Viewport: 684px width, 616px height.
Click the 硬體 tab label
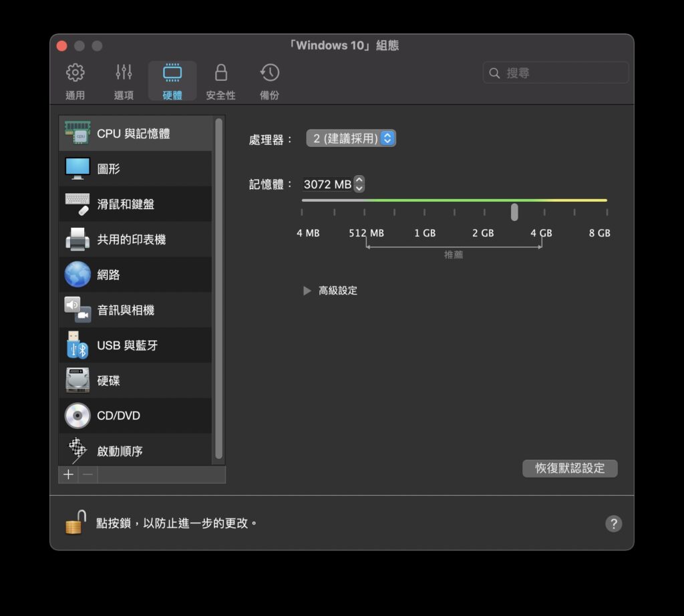coord(172,95)
